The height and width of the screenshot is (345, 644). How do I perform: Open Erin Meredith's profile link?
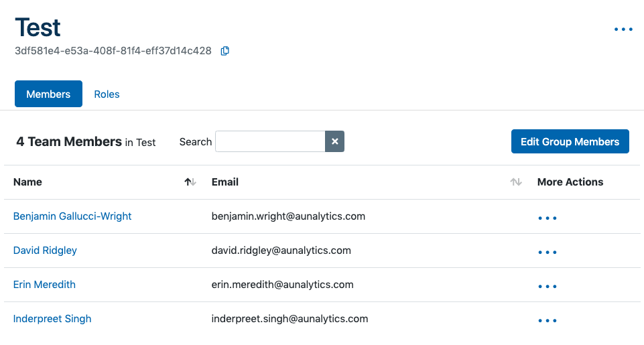click(x=44, y=285)
